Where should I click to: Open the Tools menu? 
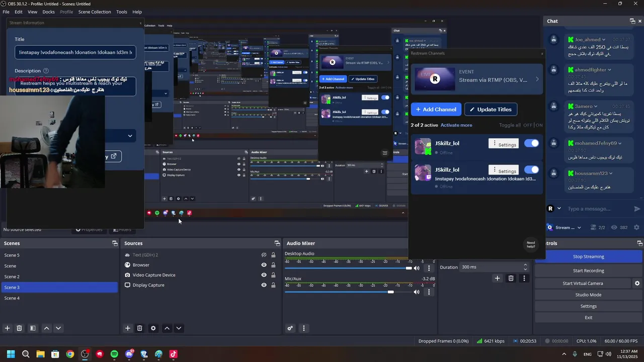coord(122,12)
